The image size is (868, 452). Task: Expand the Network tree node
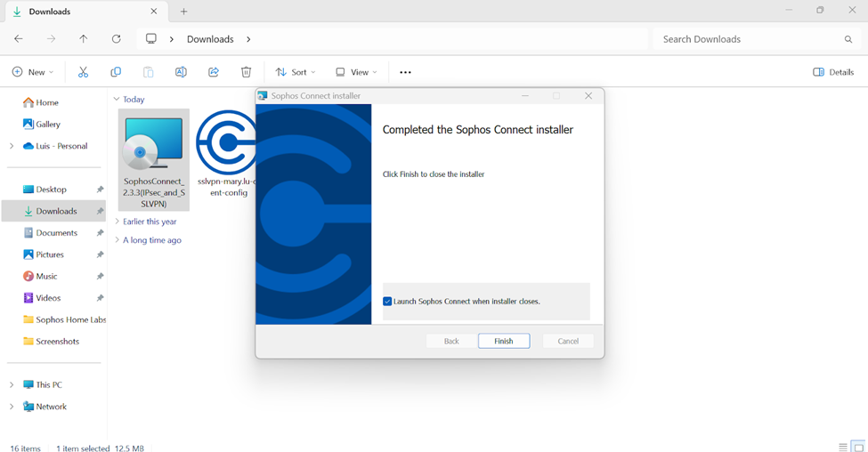pyautogui.click(x=12, y=407)
